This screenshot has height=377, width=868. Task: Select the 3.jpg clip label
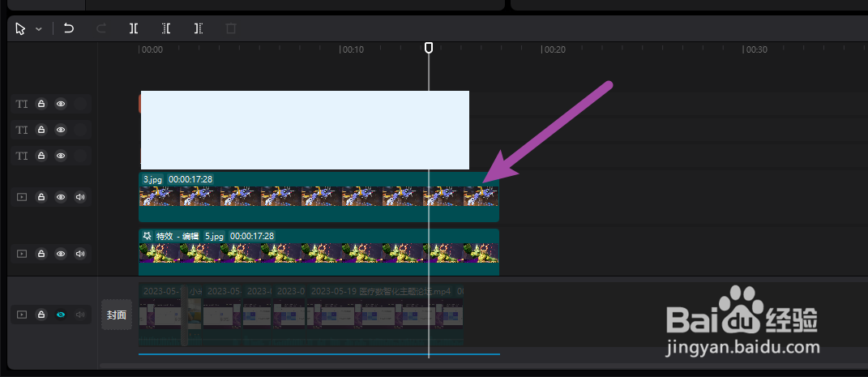(153, 179)
